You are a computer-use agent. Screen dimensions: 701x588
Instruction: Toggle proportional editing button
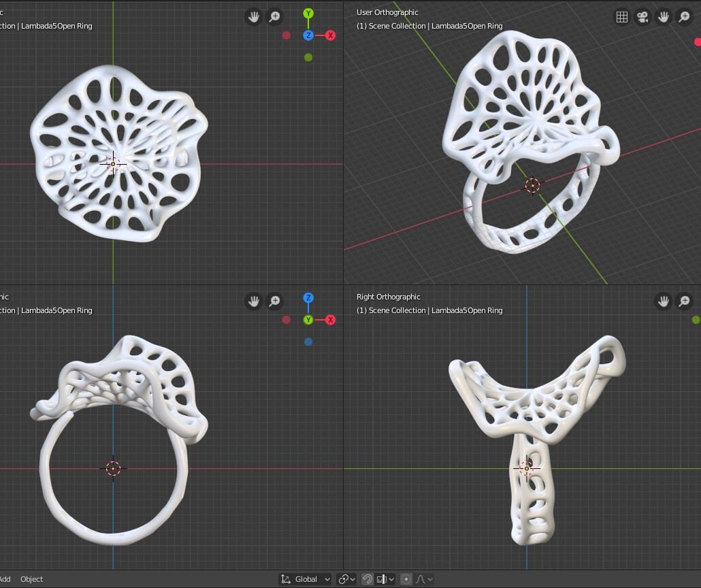pos(406,579)
